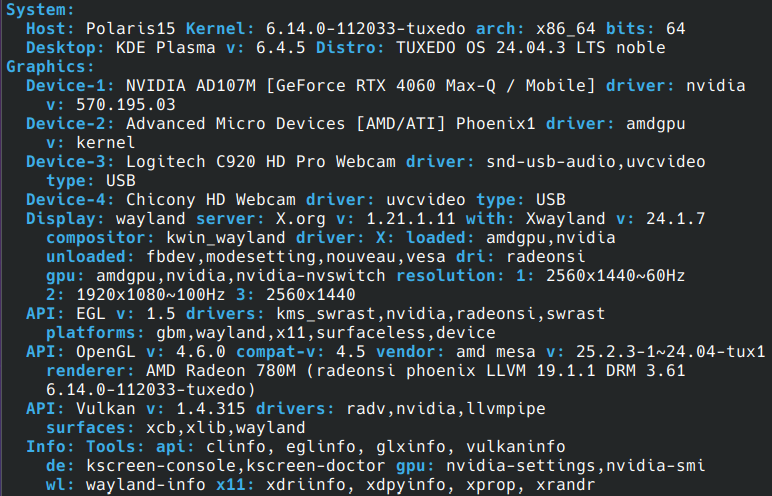
Task: Click the 'wayland-info' tool name
Action: 145,485
